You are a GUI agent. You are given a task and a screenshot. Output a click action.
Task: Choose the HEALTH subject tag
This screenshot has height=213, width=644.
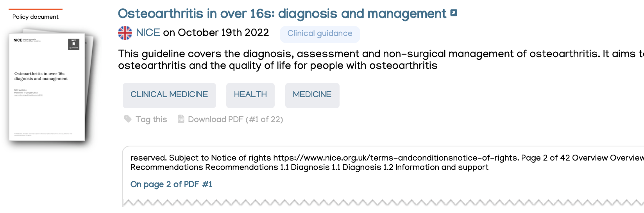[x=250, y=95]
